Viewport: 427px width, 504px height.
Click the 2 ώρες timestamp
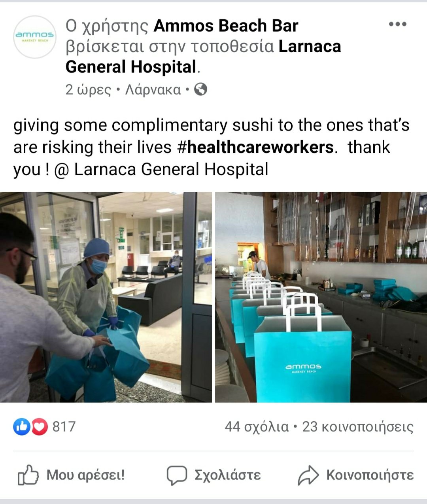pyautogui.click(x=88, y=90)
